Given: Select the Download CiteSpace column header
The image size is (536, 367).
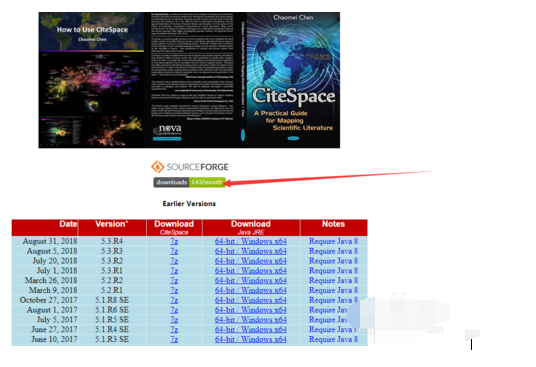Looking at the screenshot, I should click(x=174, y=228).
